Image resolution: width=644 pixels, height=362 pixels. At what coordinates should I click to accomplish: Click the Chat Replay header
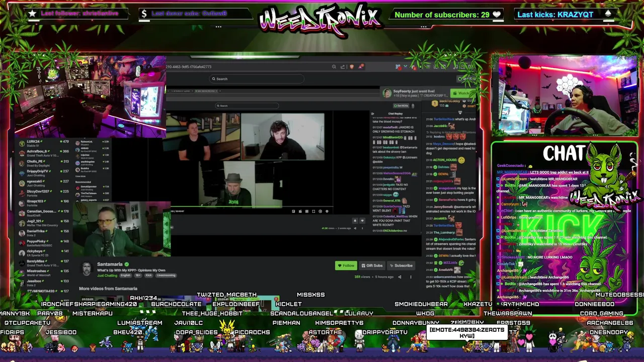[395, 114]
